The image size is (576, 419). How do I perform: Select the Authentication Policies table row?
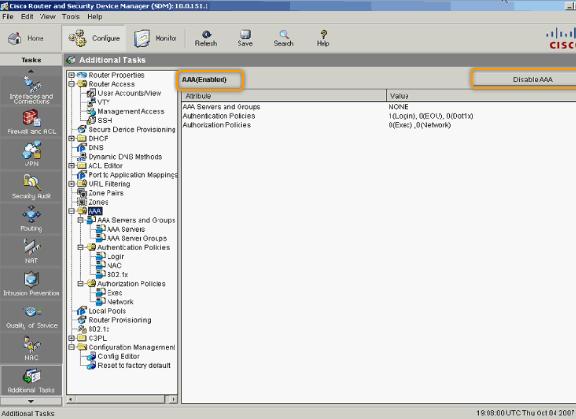379,116
